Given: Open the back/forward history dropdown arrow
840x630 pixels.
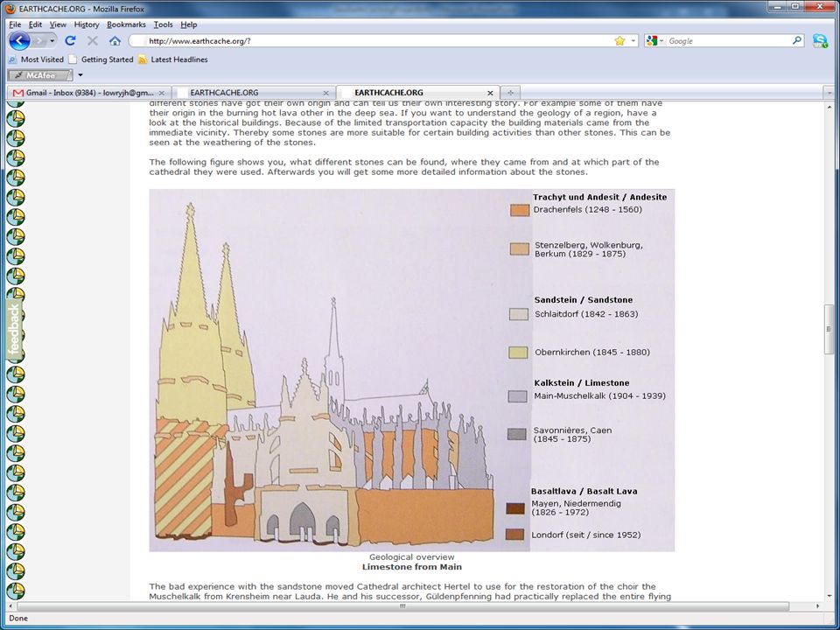Looking at the screenshot, I should click(52, 41).
